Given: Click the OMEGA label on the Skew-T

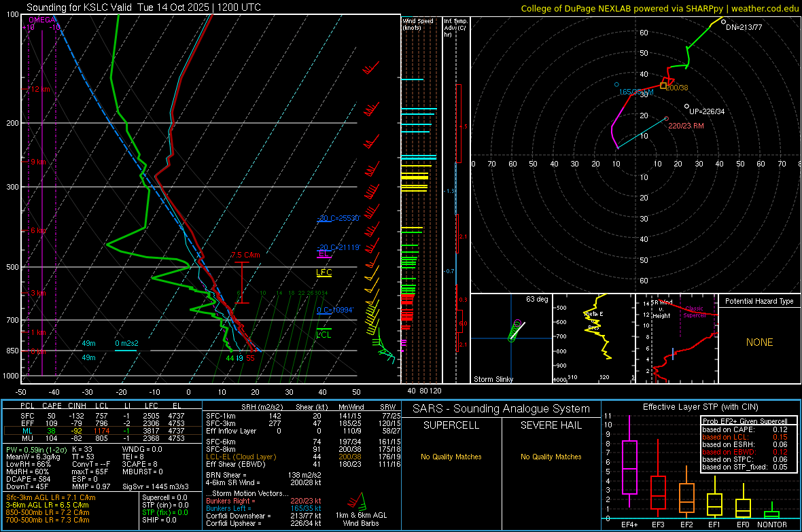Looking at the screenshot, I should coord(42,20).
